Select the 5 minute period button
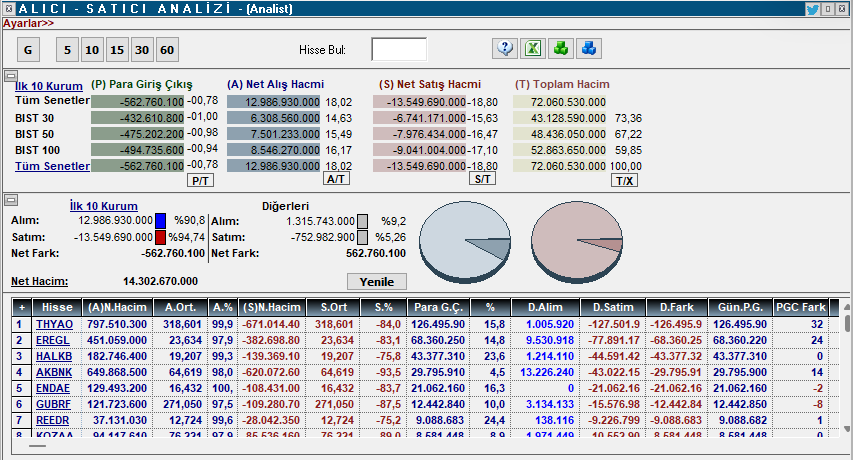Image resolution: width=853 pixels, height=460 pixels. click(x=67, y=50)
